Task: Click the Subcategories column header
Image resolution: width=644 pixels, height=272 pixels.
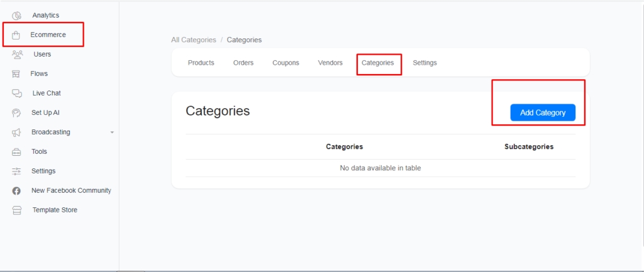Action: coord(528,147)
